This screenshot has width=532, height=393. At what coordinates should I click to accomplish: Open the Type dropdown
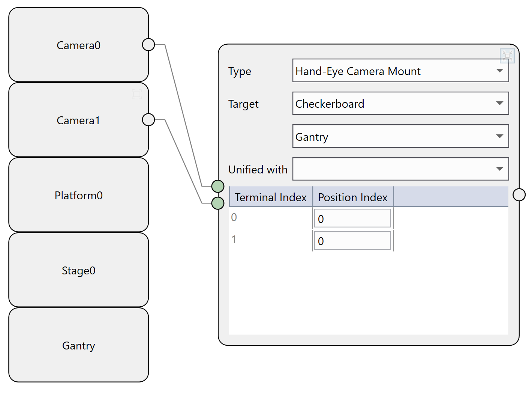click(400, 71)
